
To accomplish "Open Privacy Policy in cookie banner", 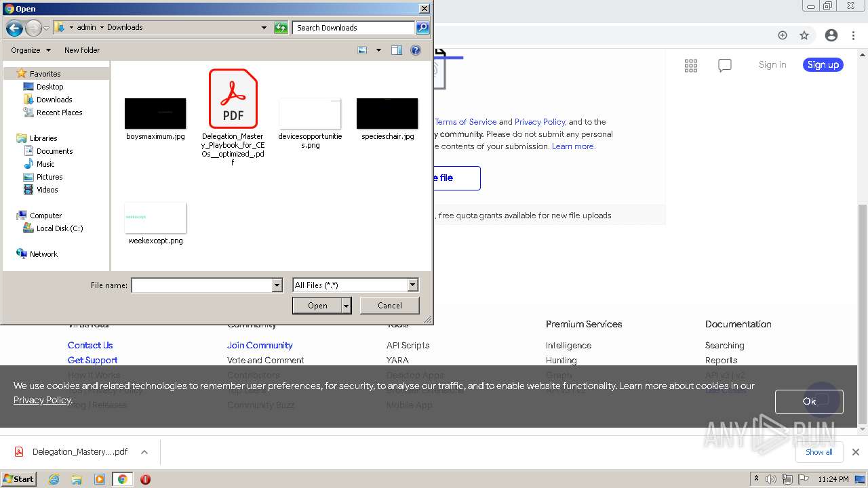I will [42, 400].
